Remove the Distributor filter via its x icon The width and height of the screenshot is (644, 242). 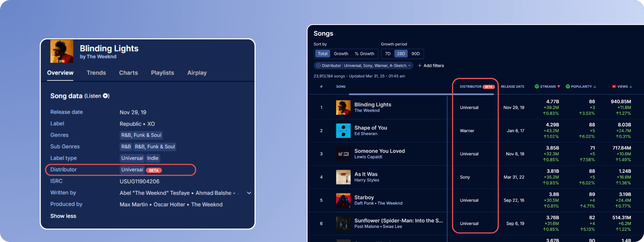click(x=318, y=66)
